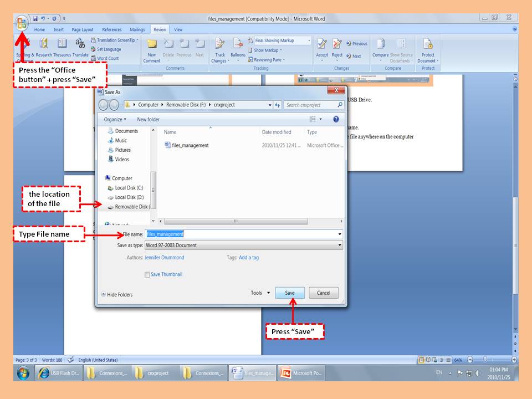
Task: Go to Previous in the Comments group
Action: tap(184, 48)
